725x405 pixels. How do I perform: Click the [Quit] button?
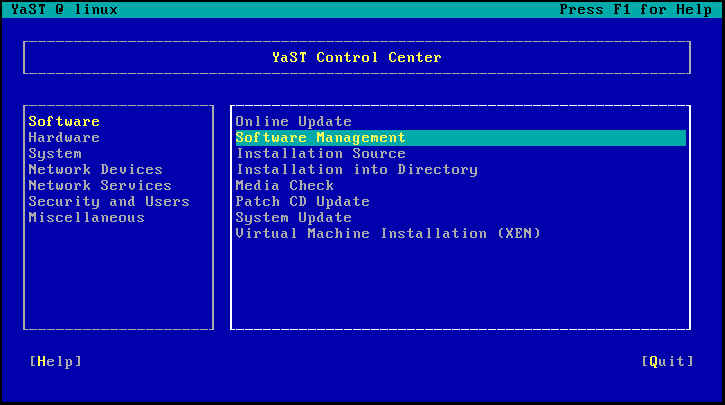tap(668, 362)
